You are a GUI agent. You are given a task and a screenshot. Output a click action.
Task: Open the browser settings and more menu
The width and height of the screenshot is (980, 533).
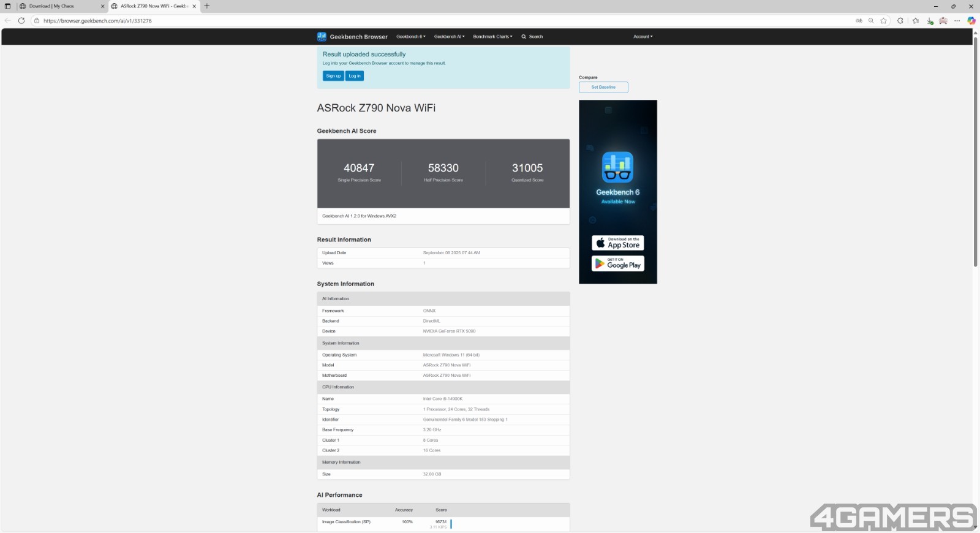click(957, 21)
